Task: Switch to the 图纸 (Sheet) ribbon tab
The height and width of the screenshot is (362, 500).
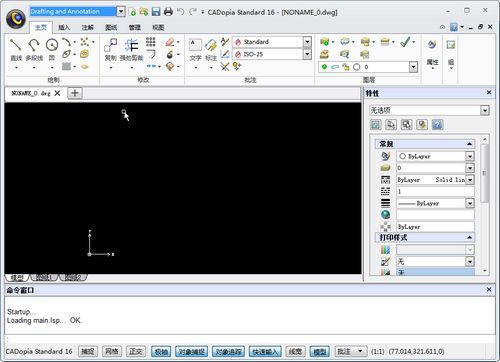Action: (x=111, y=27)
